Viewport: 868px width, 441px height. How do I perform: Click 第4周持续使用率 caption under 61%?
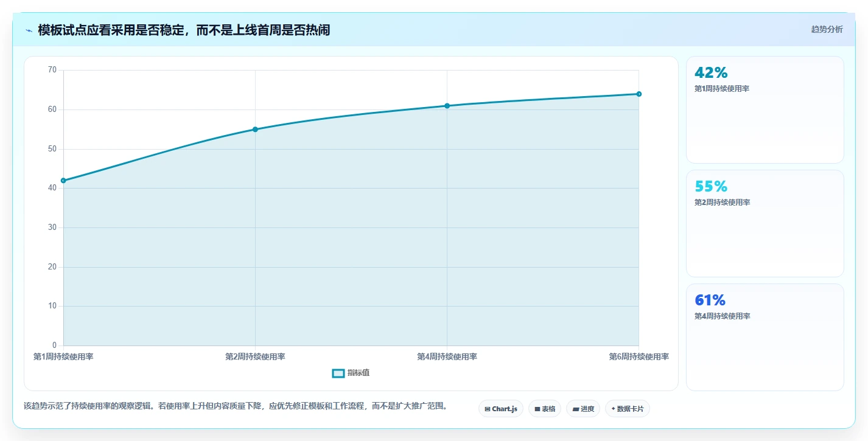722,316
